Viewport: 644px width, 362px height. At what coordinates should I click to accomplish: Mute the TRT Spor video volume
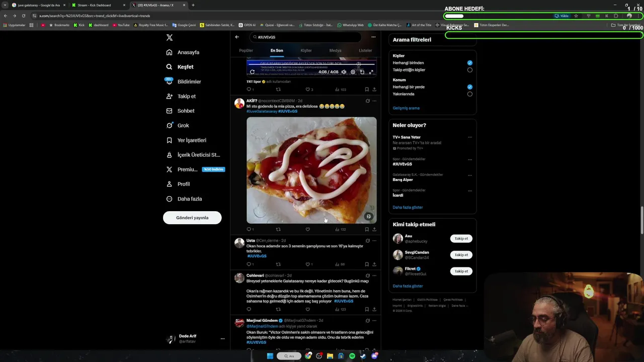[x=344, y=72]
